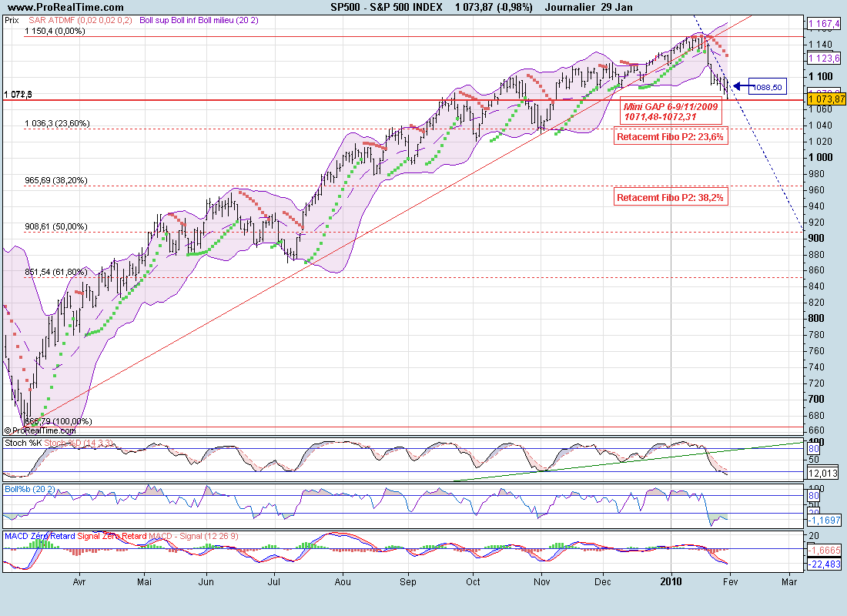This screenshot has height=616, width=847.
Task: Click the 'Aou' month label on time axis
Action: [x=343, y=582]
